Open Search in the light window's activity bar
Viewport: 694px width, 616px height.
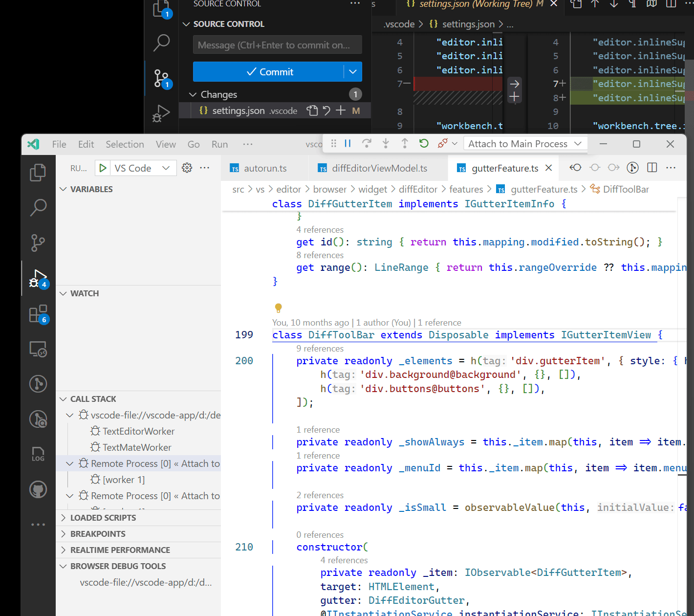(x=38, y=207)
